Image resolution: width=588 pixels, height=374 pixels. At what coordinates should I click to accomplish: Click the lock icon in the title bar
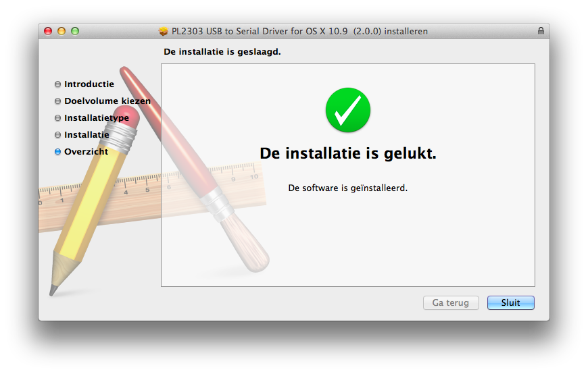pyautogui.click(x=541, y=31)
